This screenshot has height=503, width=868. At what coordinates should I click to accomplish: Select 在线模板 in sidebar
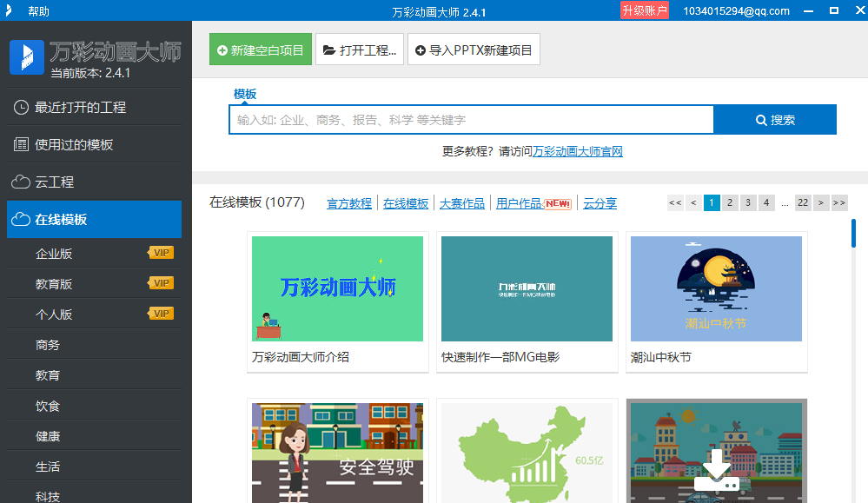[x=94, y=219]
